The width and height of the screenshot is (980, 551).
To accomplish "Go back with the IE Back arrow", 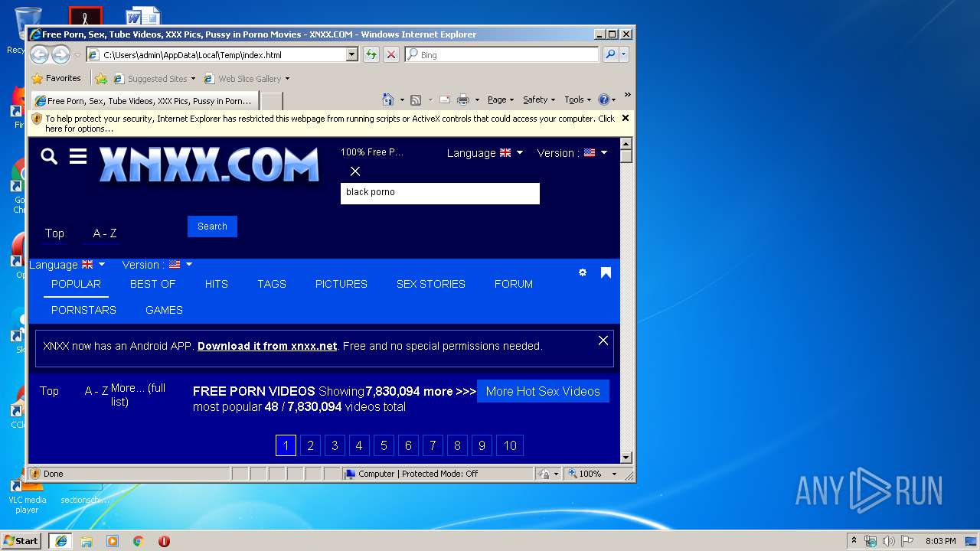I will [39, 54].
